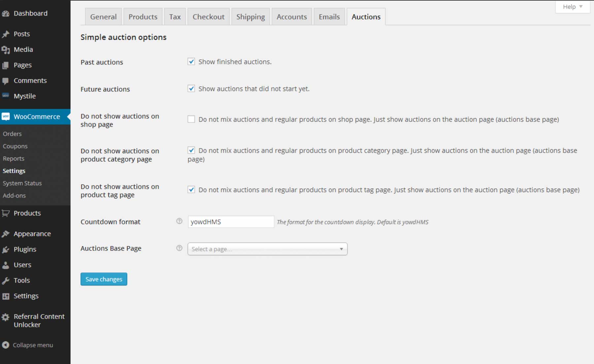Open the Select a page dropdown

tap(267, 249)
